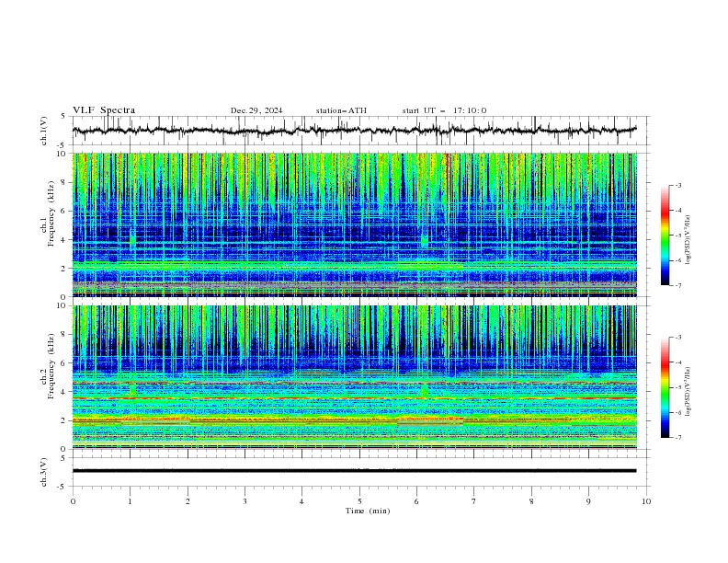The width and height of the screenshot is (728, 563).
Task: Click the 'ch.1(V)' waveform axis label
Action: click(x=44, y=131)
